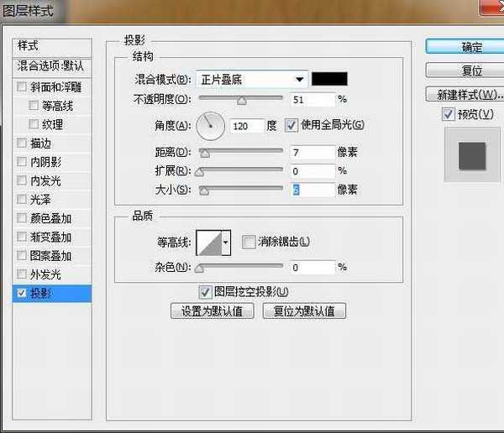Toggle the 预览 checkbox
The image size is (504, 433).
pos(449,114)
